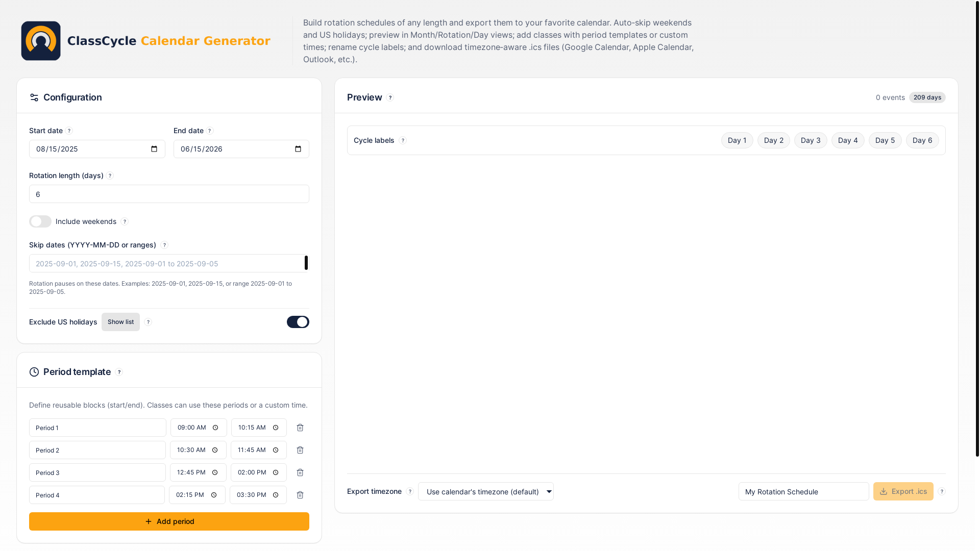Click the Export timezone help icon

[x=410, y=492]
